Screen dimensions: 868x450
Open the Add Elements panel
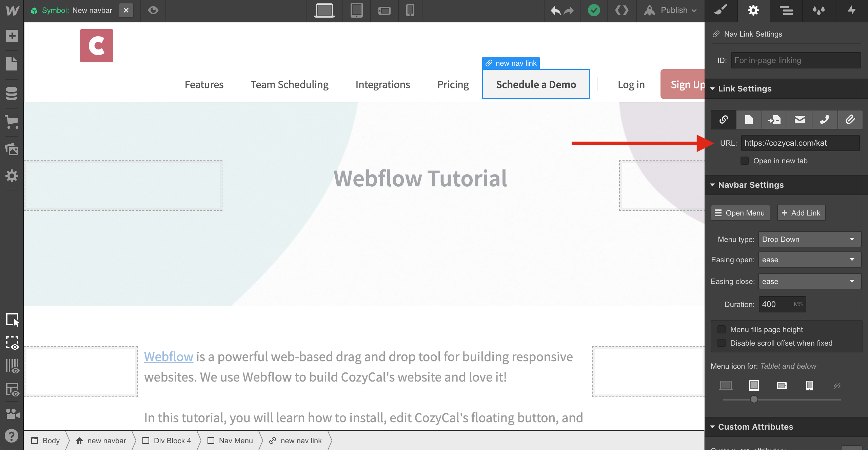12,36
